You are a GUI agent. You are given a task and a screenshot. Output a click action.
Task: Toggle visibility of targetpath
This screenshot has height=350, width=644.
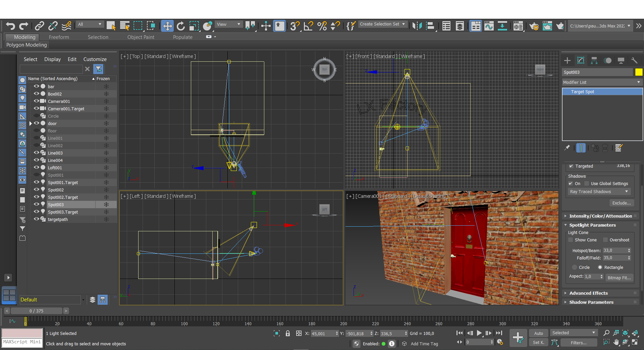[37, 219]
